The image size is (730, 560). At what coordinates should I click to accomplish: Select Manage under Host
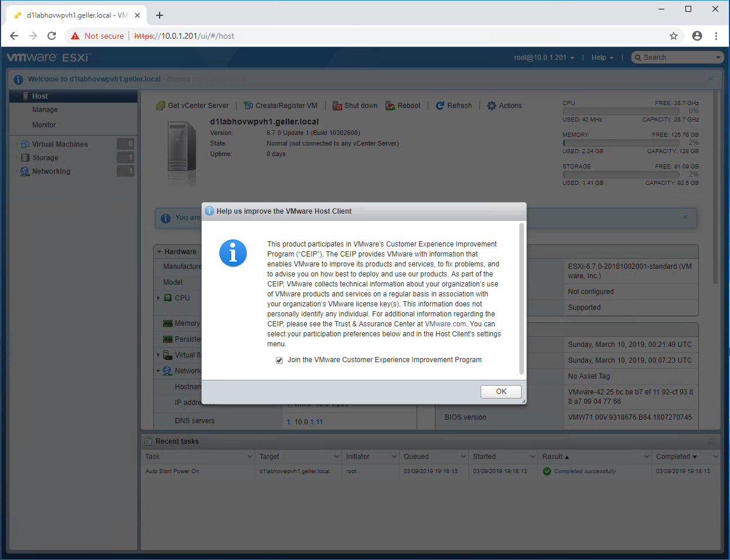click(45, 110)
